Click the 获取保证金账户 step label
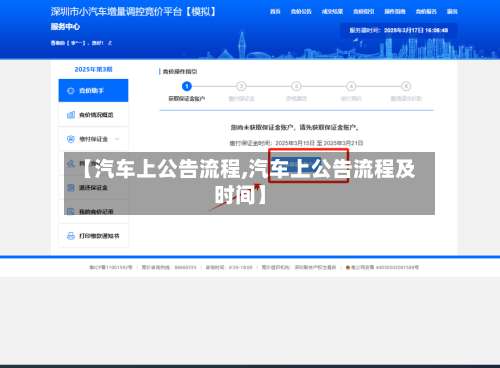500x368 pixels. click(187, 99)
